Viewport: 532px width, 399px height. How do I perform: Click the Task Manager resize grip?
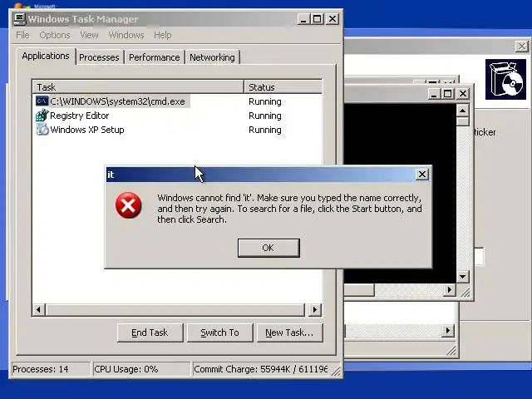tap(336, 372)
